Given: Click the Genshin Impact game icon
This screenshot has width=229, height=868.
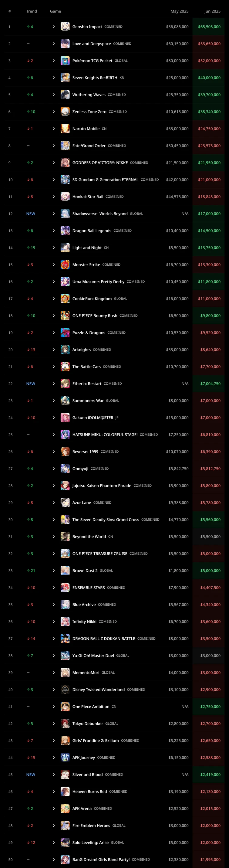Looking at the screenshot, I should coord(65,27).
